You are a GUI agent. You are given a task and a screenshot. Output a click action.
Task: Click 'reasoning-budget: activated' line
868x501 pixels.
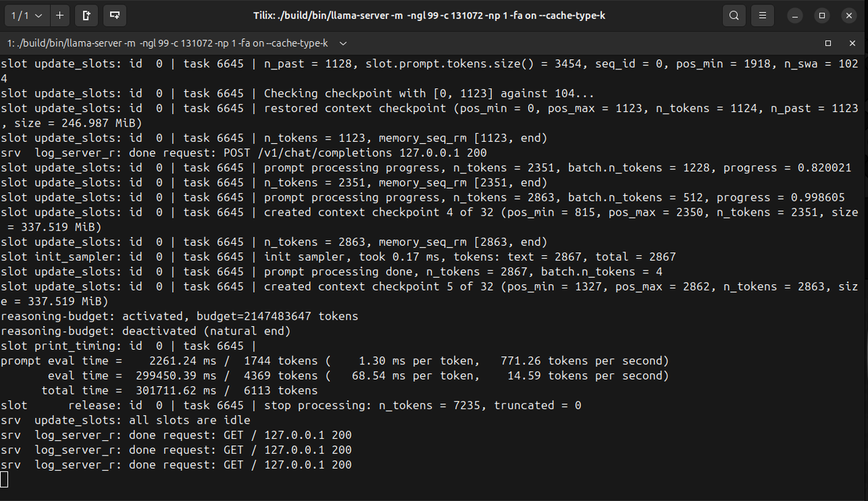coord(179,316)
